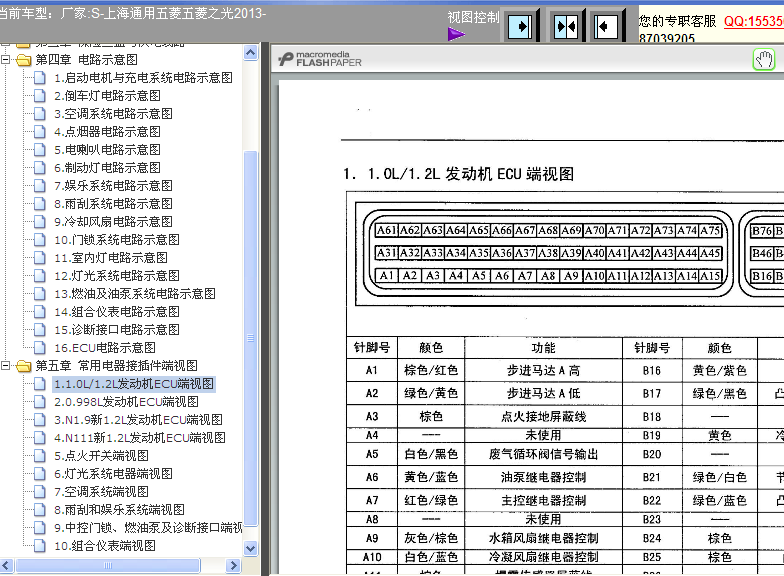Open 2.倒车灯电路示意图

pos(107,96)
